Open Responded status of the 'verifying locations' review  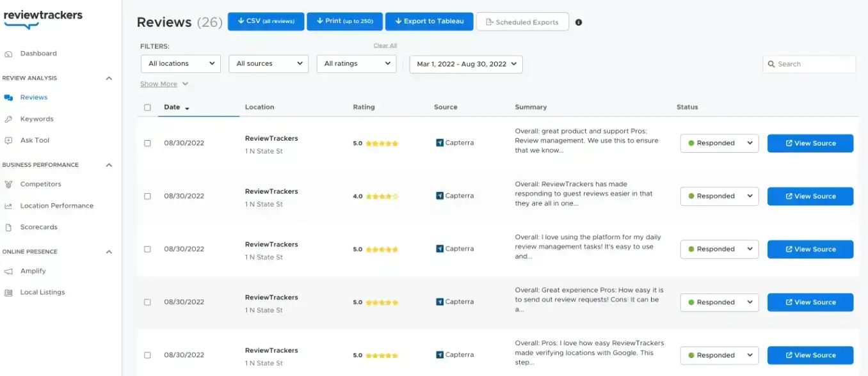click(x=719, y=356)
